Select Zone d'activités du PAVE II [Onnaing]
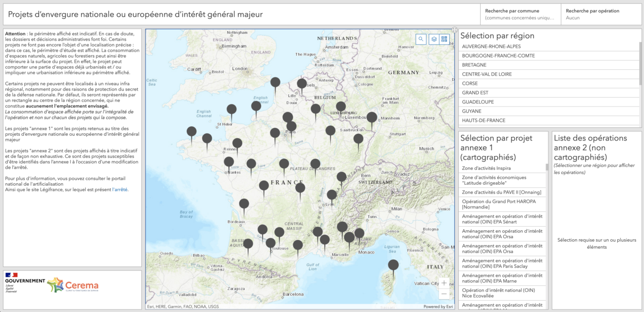644x312 pixels. tap(502, 192)
